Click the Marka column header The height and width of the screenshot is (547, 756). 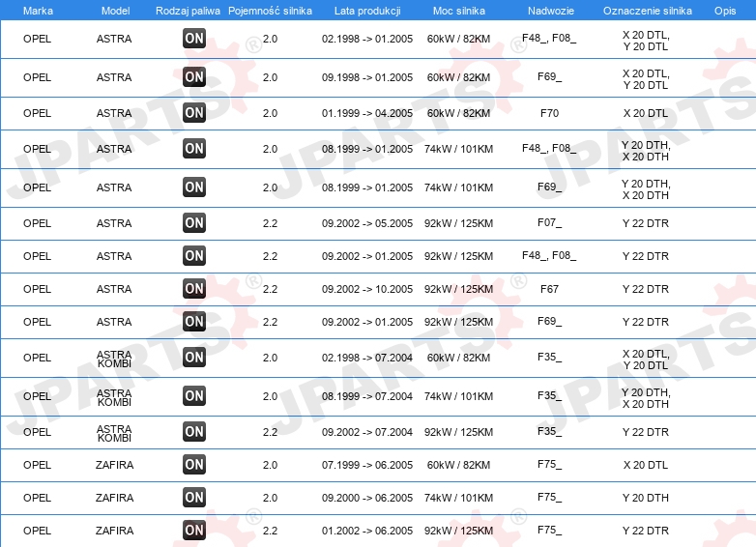(x=38, y=11)
